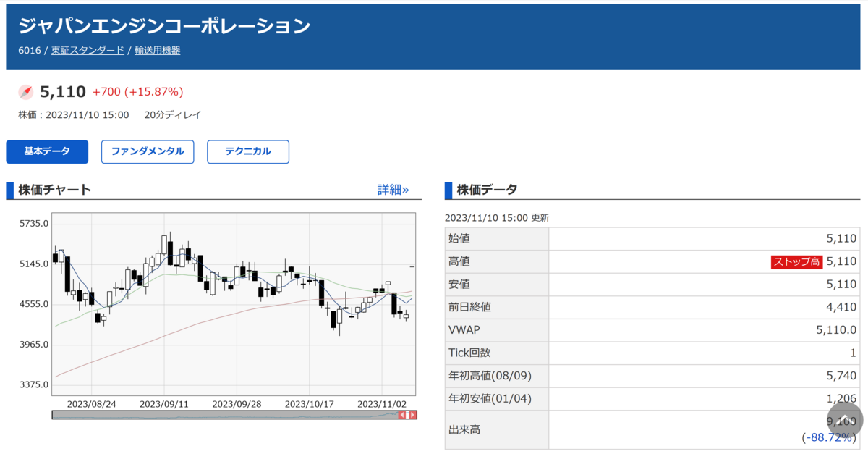Image resolution: width=868 pixels, height=454 pixels.
Task: Follow the 東証スタンダード market link
Action: (x=88, y=50)
